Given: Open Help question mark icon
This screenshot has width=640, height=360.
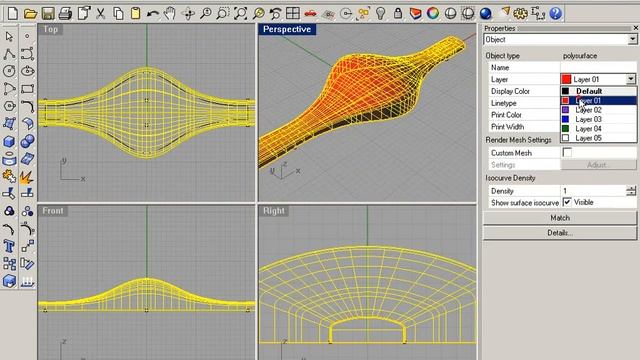Looking at the screenshot, I should point(556,13).
